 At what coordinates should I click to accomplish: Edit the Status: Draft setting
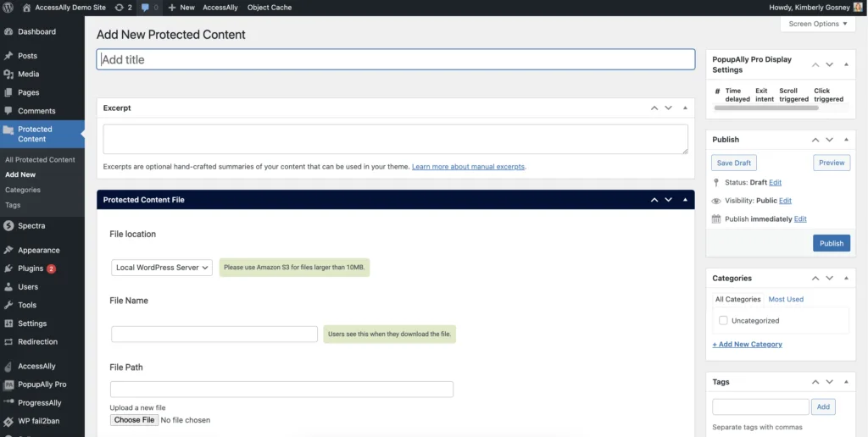(775, 182)
